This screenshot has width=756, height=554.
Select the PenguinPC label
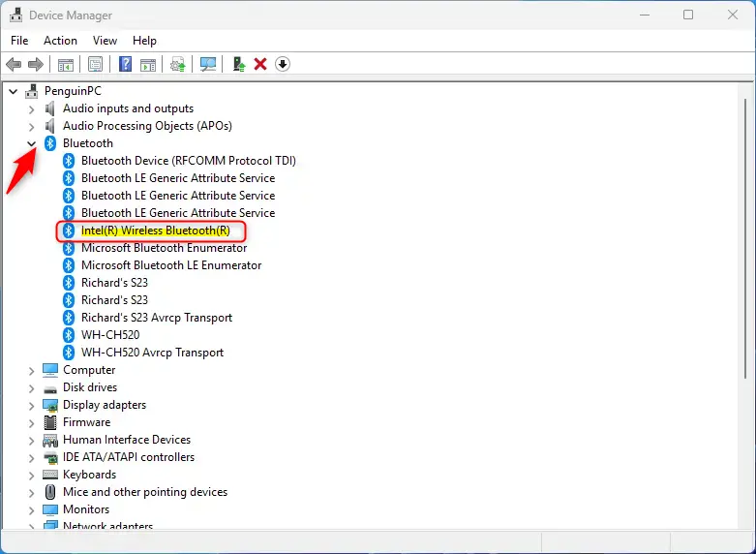tap(73, 91)
